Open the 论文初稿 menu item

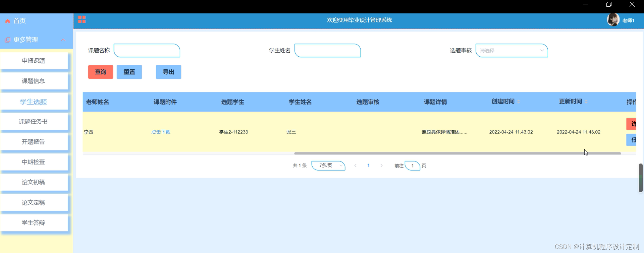34,182
